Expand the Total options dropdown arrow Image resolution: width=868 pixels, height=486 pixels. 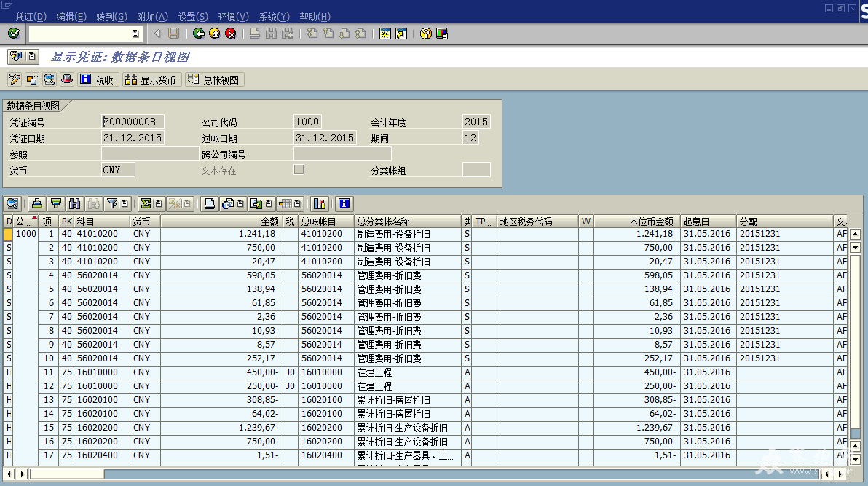click(159, 204)
